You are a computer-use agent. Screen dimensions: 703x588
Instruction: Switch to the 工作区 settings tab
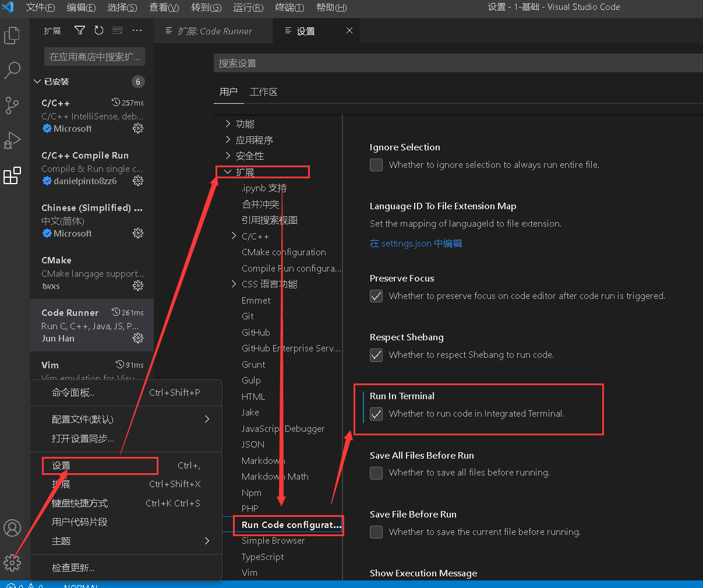pyautogui.click(x=263, y=91)
